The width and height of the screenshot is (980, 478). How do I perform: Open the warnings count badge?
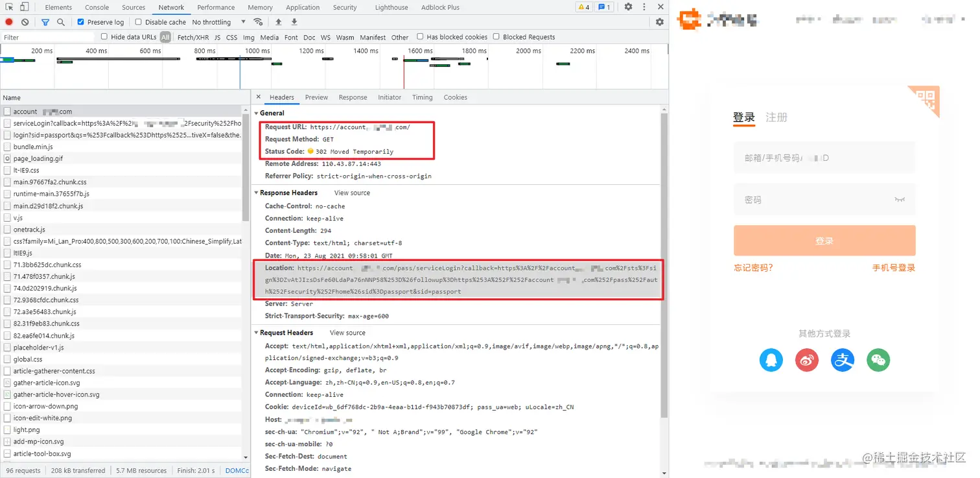point(583,7)
